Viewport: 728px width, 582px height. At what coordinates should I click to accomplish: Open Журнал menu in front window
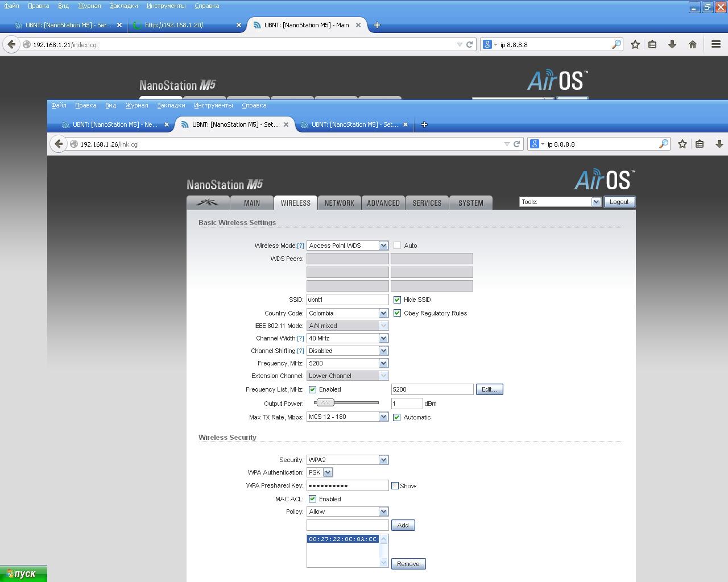pyautogui.click(x=136, y=105)
